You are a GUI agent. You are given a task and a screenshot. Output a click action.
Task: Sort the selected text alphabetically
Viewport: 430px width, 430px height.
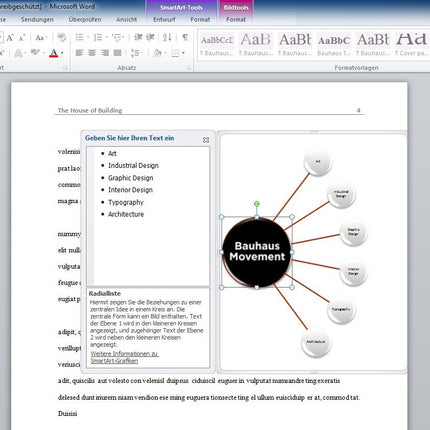pos(167,37)
